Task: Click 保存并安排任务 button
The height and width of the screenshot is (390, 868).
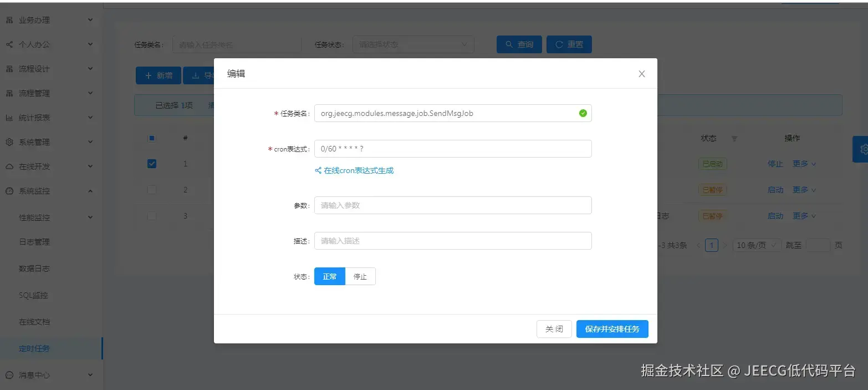Action: tap(612, 329)
